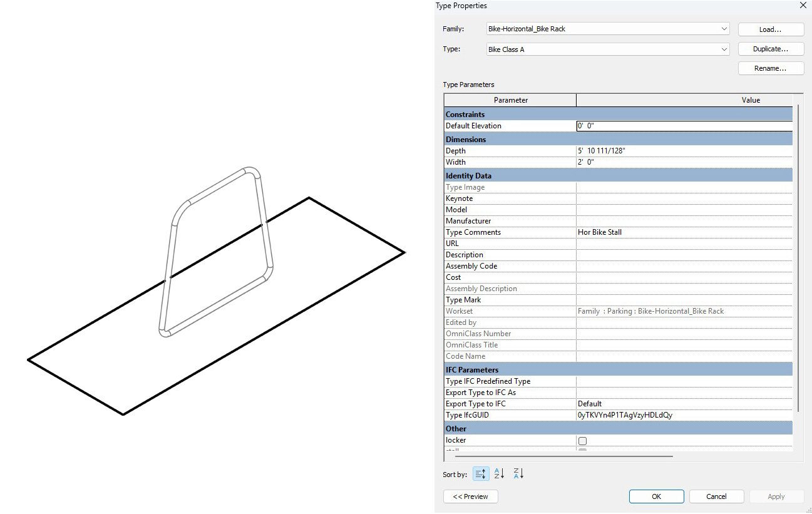Click the Apply button
The height and width of the screenshot is (514, 812).
click(x=776, y=496)
